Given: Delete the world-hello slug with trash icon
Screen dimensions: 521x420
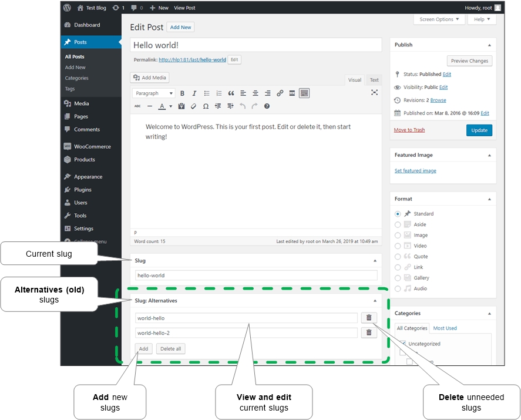Looking at the screenshot, I should [369, 318].
